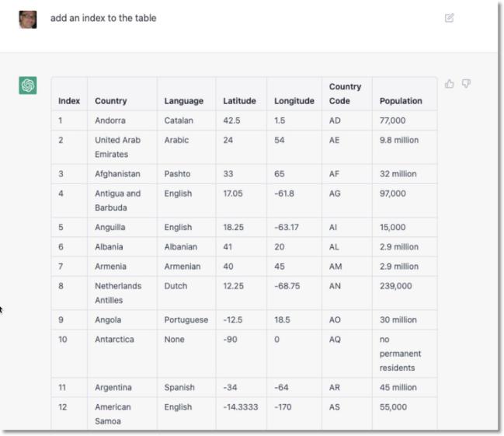
Task: Click the Country Code column header
Action: [x=345, y=94]
